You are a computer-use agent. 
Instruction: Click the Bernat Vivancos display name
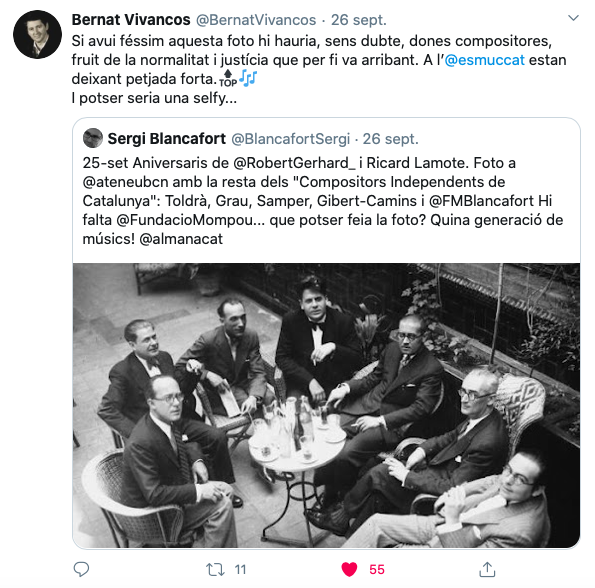coord(131,20)
